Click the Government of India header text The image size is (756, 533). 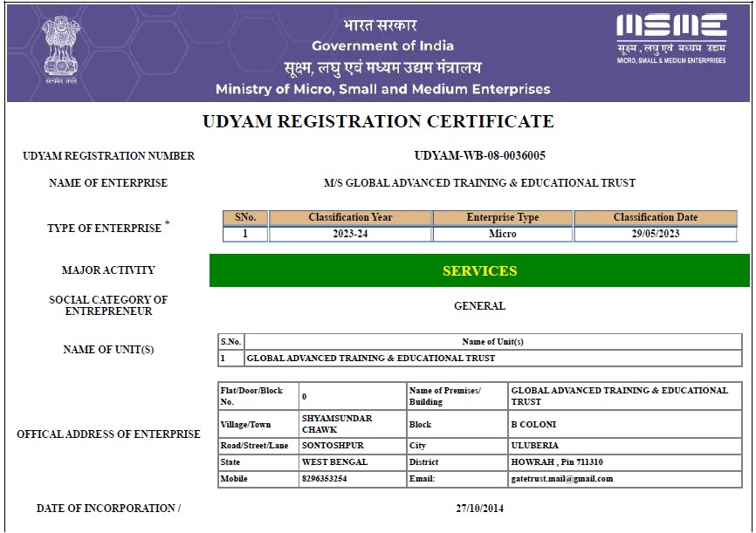point(382,45)
